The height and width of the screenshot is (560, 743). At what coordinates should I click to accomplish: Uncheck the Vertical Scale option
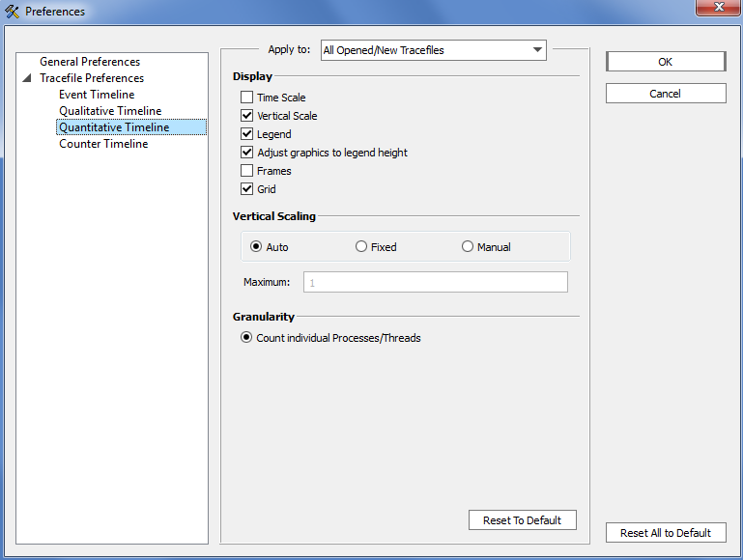tap(247, 116)
